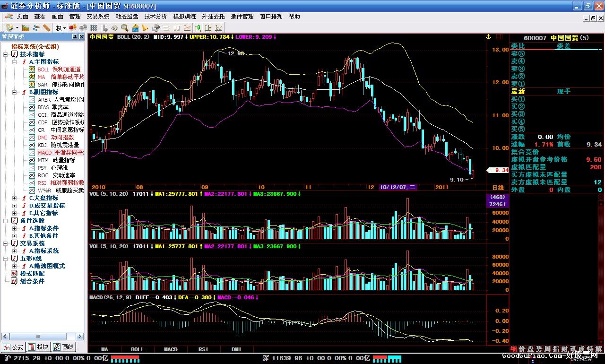The image size is (605, 364).
Task: Collapse the 技术指标 tree node
Action: point(6,54)
